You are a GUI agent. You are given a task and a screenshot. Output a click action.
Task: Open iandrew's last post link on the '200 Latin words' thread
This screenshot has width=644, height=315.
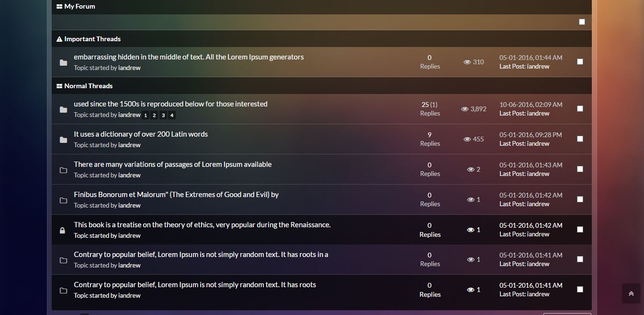tap(538, 143)
